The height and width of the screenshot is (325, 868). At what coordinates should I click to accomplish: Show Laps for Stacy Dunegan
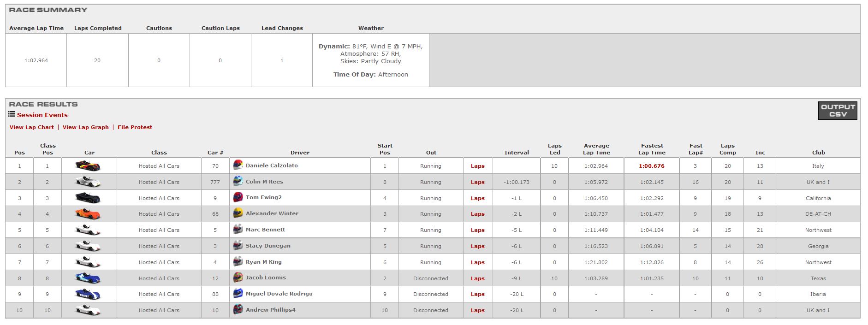[x=477, y=246]
